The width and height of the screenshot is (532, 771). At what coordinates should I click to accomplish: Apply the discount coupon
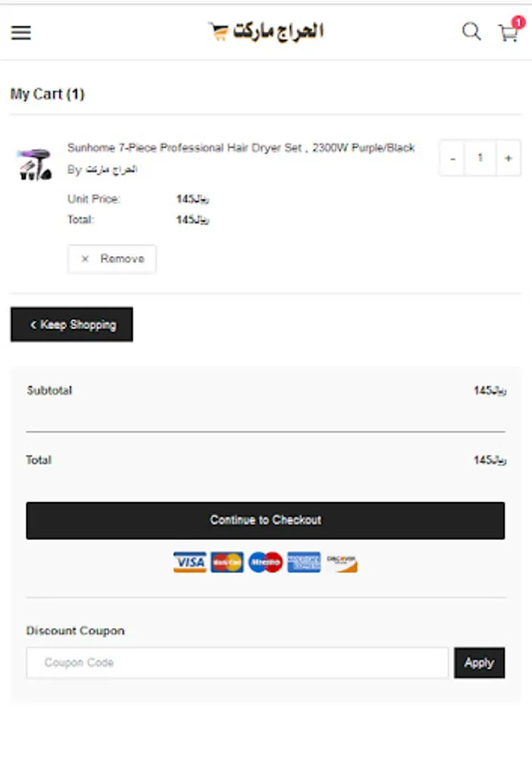479,662
